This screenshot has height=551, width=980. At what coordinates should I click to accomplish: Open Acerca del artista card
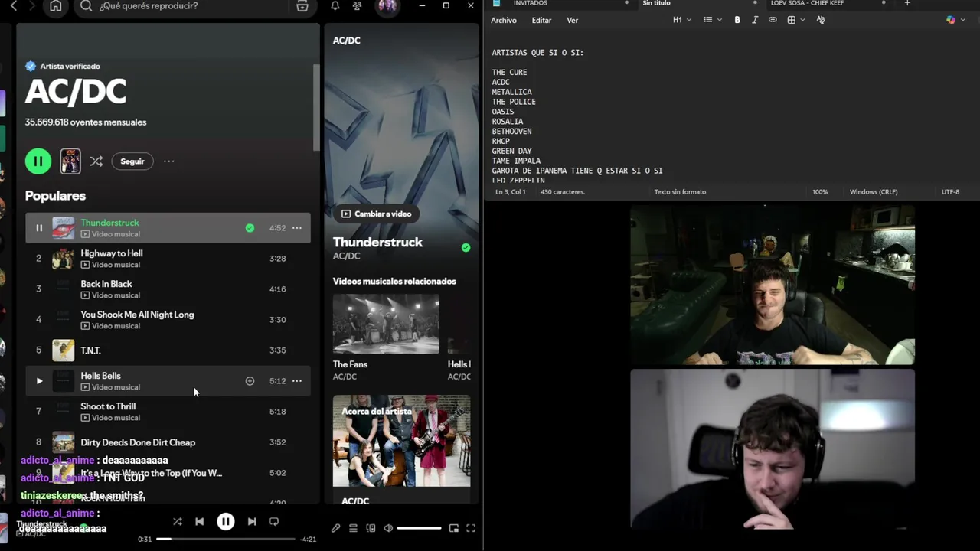coord(401,441)
